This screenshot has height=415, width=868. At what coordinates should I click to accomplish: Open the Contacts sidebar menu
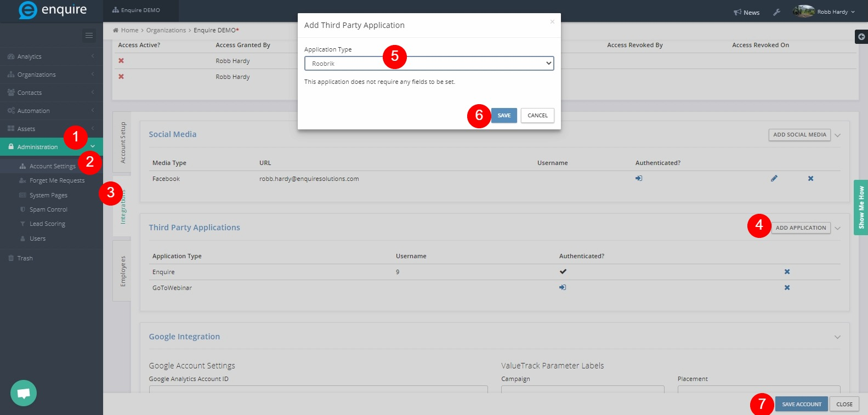52,93
